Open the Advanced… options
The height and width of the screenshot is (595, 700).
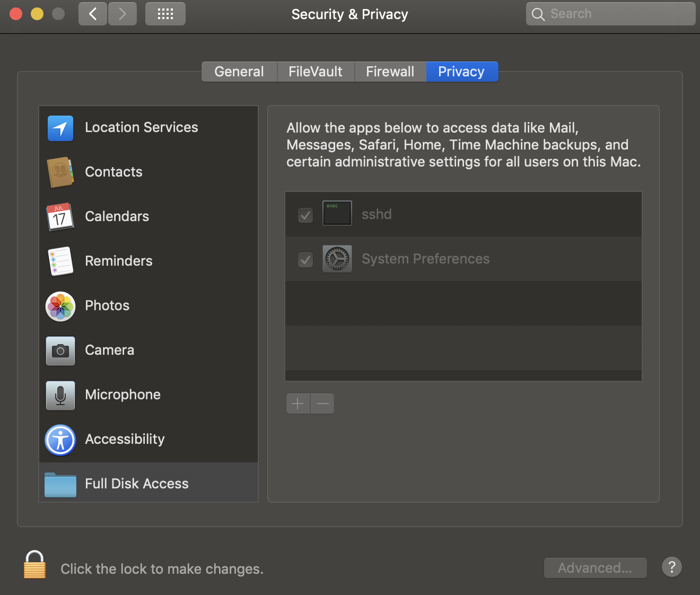click(595, 568)
